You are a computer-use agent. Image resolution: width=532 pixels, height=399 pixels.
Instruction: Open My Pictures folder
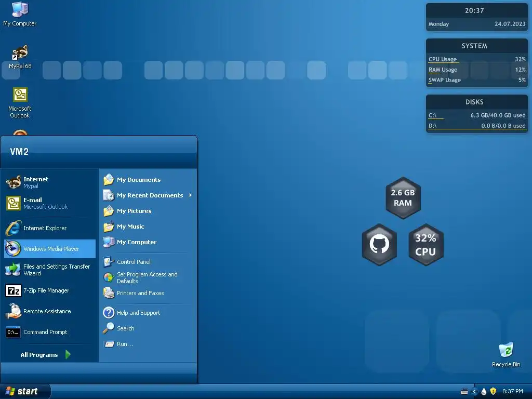click(x=148, y=211)
